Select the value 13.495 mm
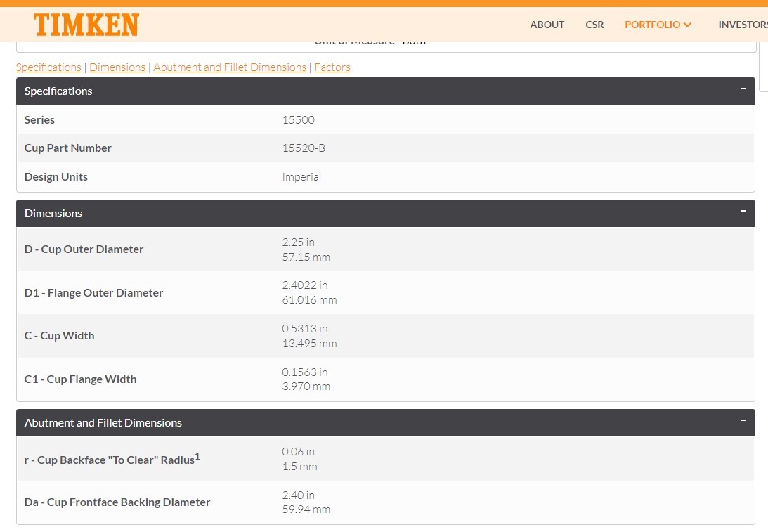 point(310,344)
